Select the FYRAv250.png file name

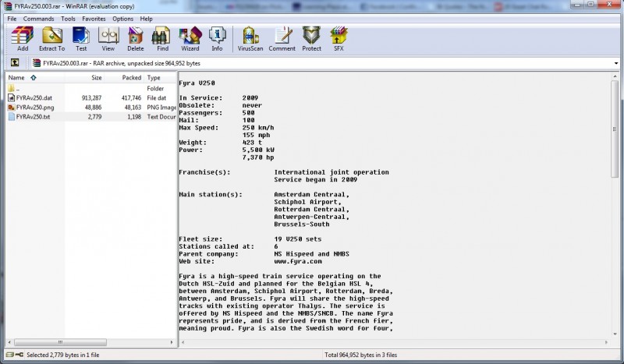tap(35, 107)
